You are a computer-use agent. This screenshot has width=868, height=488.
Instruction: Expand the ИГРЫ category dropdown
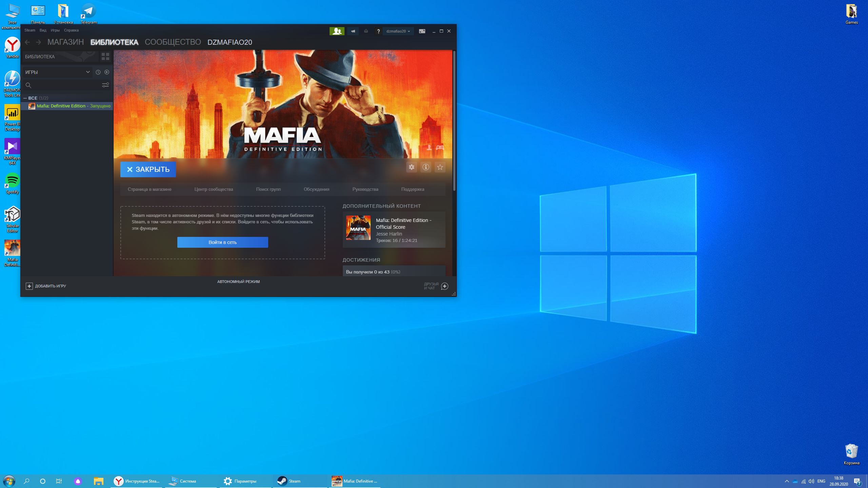pyautogui.click(x=58, y=72)
